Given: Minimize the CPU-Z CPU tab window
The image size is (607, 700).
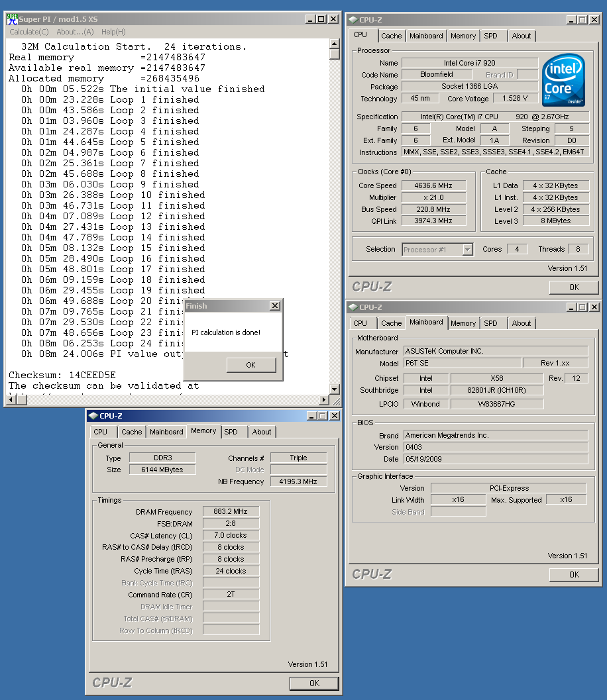Looking at the screenshot, I should pos(571,20).
